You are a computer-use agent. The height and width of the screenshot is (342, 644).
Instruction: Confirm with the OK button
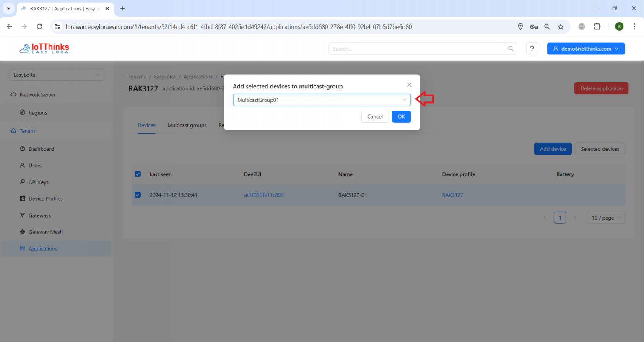tap(401, 117)
